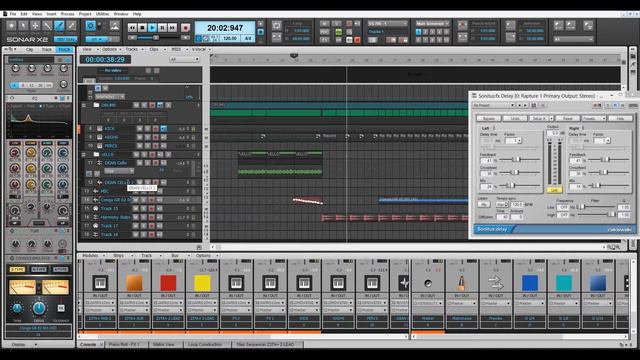Select the Move tool

36,26
